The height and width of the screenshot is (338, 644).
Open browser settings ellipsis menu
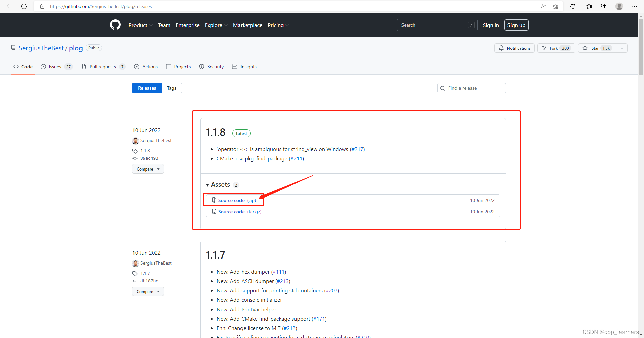[x=635, y=6]
